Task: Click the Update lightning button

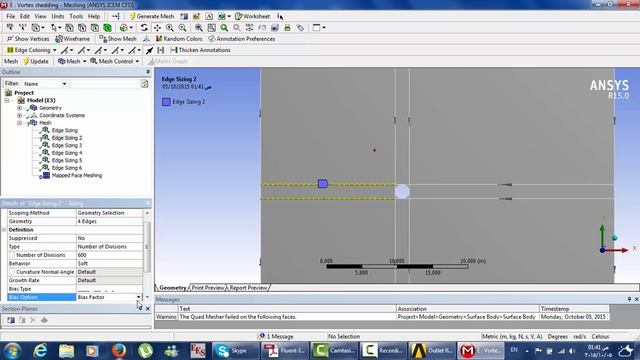Action: click(36, 61)
